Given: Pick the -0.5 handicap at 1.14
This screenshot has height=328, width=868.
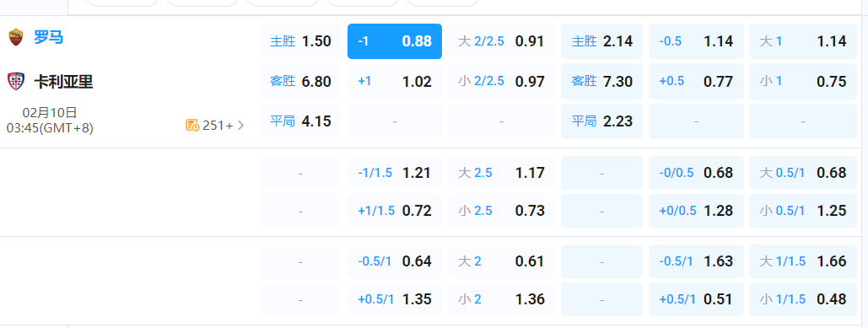Looking at the screenshot, I should (x=696, y=41).
